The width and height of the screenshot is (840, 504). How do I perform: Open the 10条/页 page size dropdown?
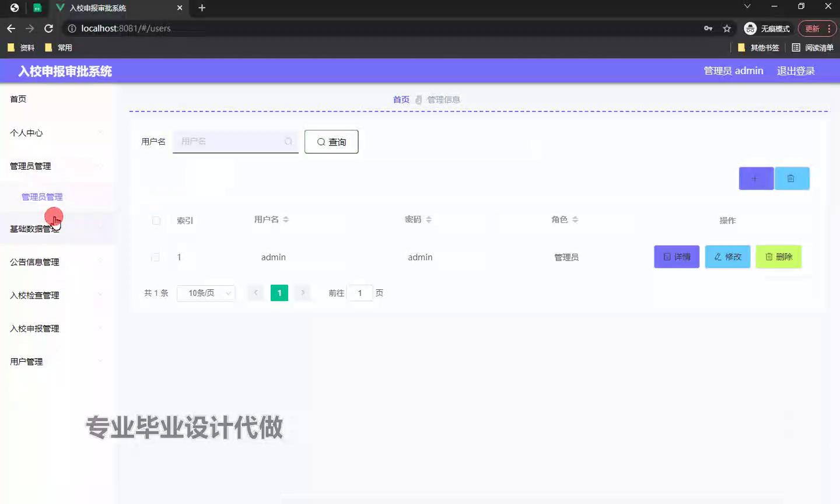(206, 293)
